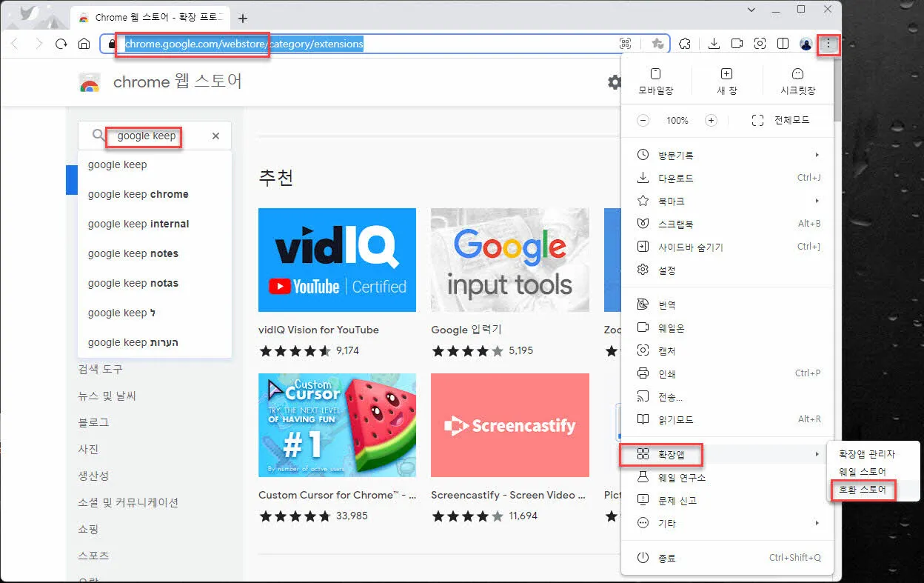Click the web store search field

155,136
